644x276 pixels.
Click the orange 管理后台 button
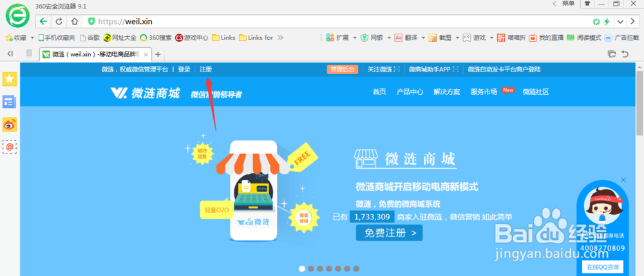pos(343,70)
